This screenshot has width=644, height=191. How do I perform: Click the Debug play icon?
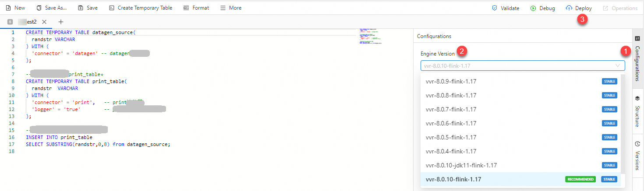coord(533,8)
